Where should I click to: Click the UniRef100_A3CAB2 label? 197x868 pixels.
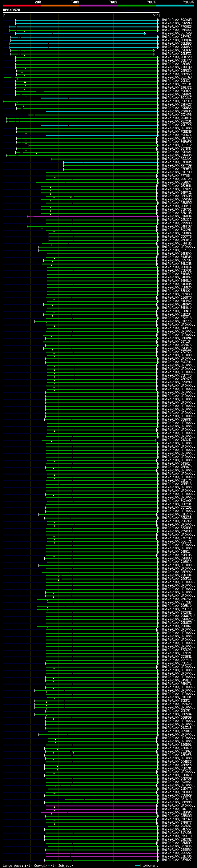[177, 64]
